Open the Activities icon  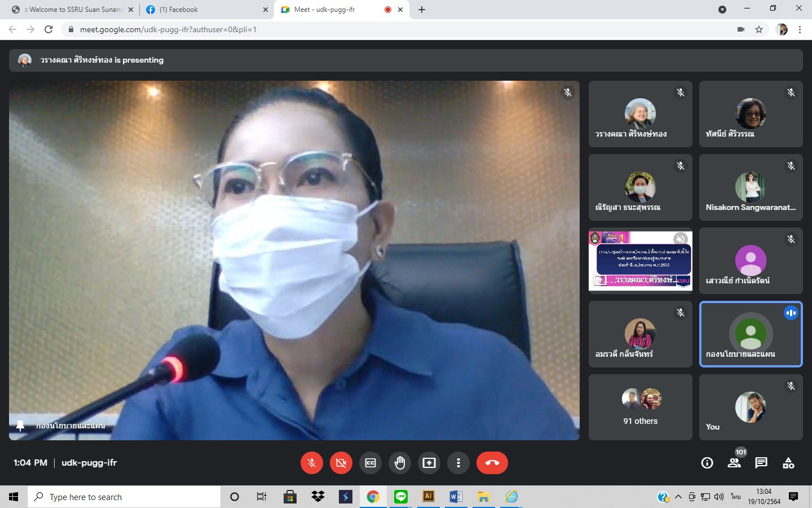(x=788, y=463)
